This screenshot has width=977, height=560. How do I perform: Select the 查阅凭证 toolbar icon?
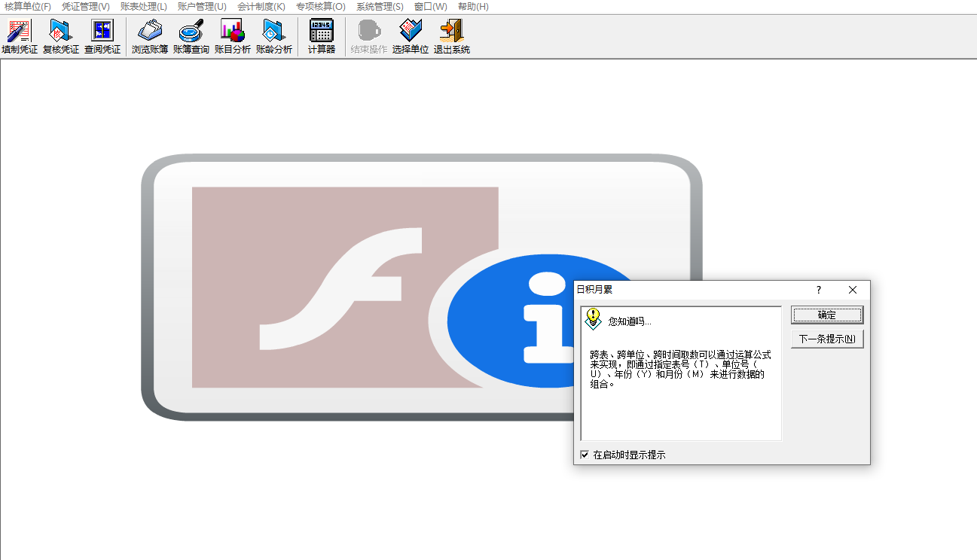102,36
